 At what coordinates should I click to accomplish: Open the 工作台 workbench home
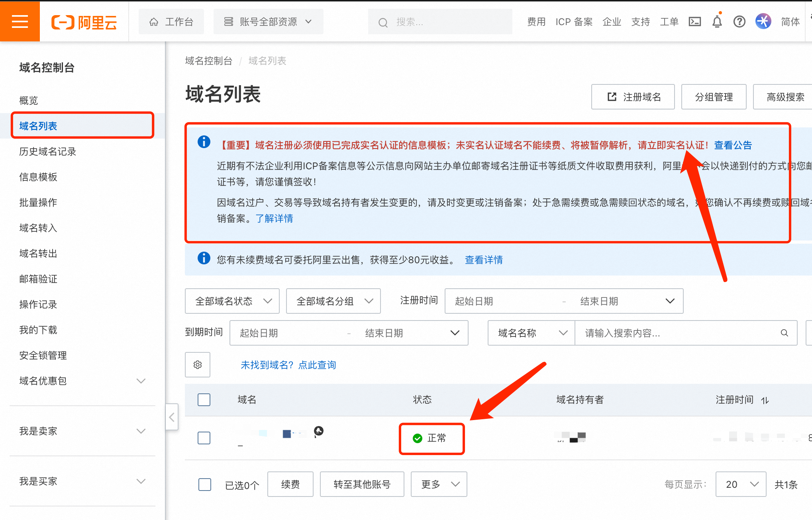pyautogui.click(x=171, y=22)
